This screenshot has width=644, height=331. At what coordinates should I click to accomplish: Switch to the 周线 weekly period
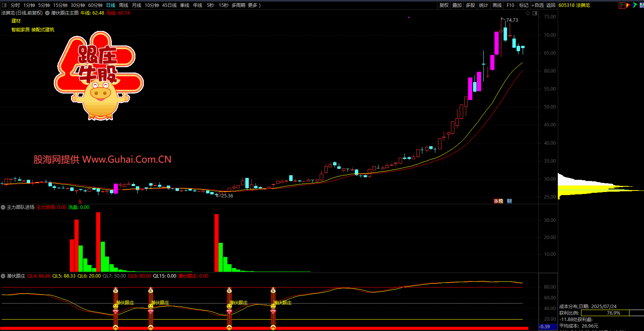(124, 5)
